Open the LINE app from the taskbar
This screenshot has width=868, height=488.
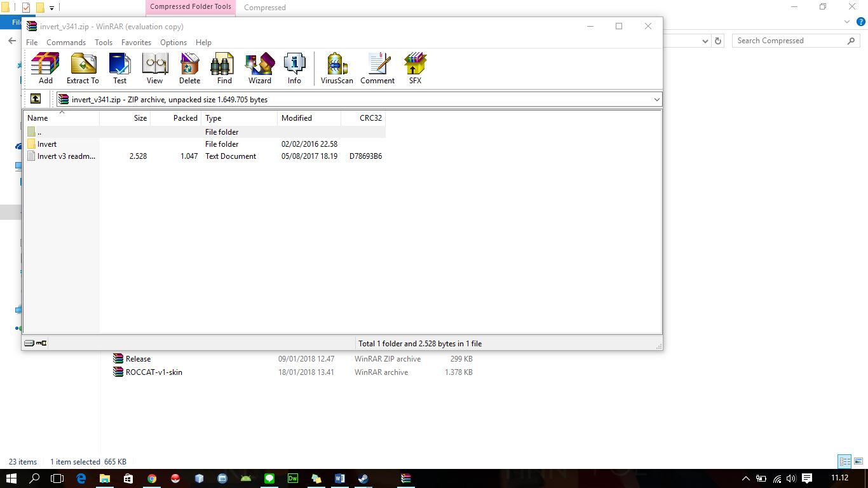pyautogui.click(x=269, y=478)
